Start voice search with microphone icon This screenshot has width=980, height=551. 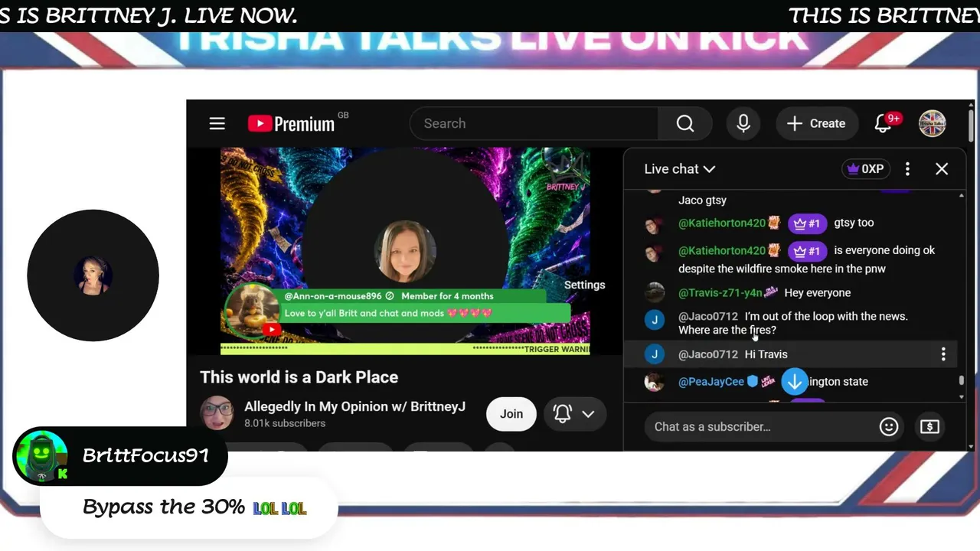(743, 123)
